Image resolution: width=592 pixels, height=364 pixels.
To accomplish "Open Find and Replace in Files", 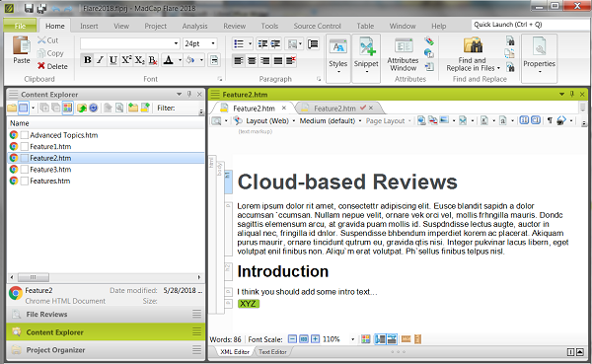I will coord(473,55).
